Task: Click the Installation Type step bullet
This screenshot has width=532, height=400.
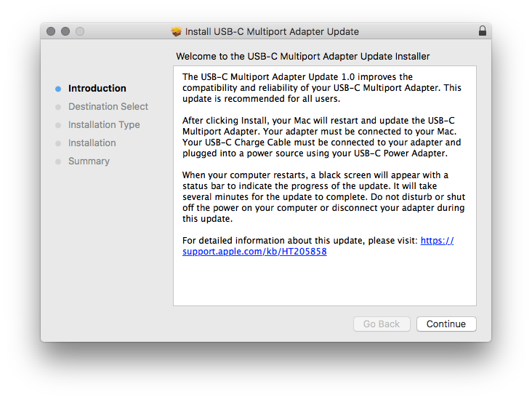Action: pos(58,125)
